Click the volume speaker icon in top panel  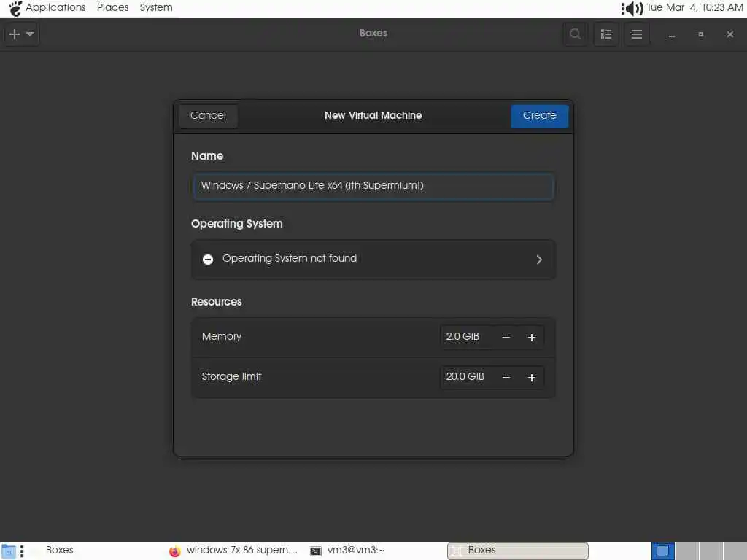pyautogui.click(x=632, y=8)
